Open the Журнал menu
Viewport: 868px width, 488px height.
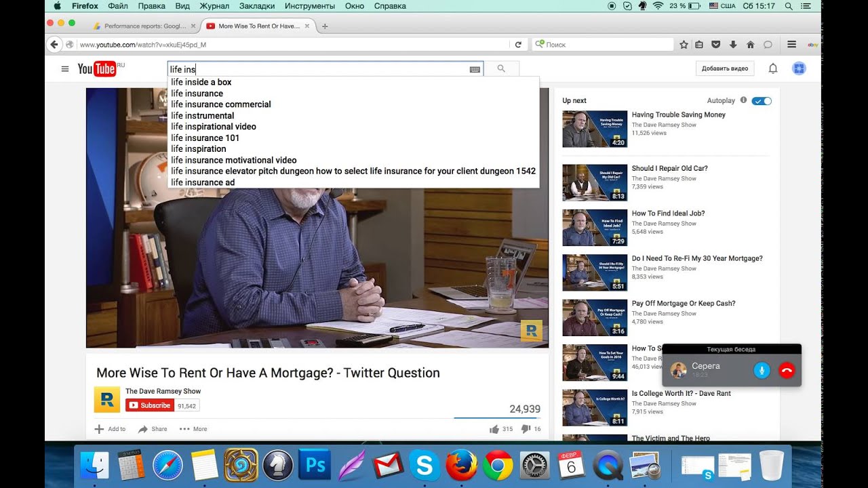[x=214, y=6]
